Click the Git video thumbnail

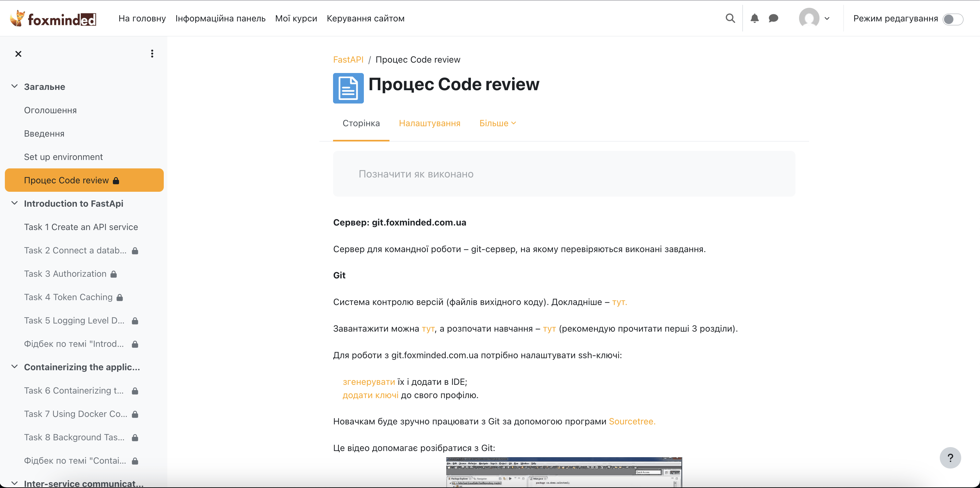(x=564, y=472)
